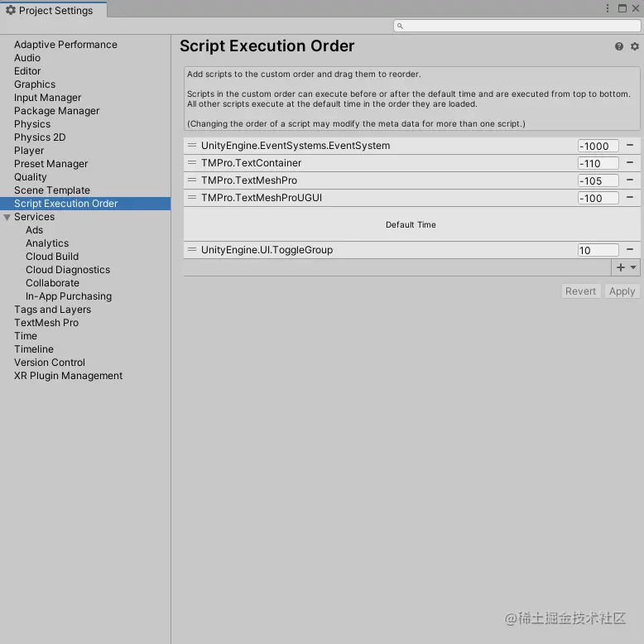Open Collaborate settings
Screen dimensions: 644x644
coord(52,282)
